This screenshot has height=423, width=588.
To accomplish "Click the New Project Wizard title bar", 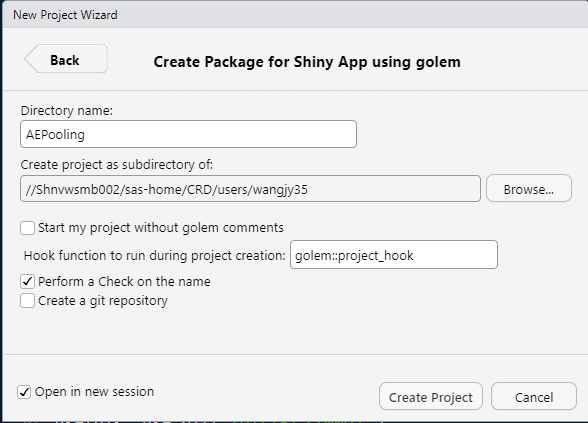I will [x=294, y=14].
